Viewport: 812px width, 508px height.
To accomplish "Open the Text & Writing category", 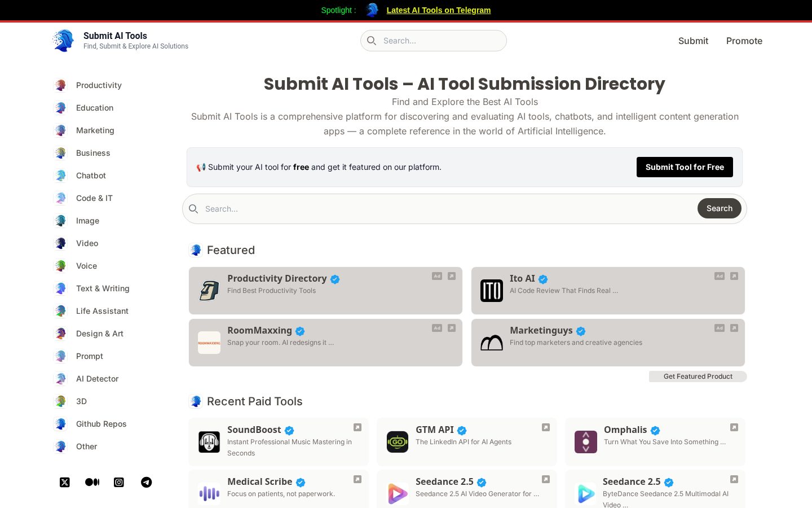I will point(103,288).
